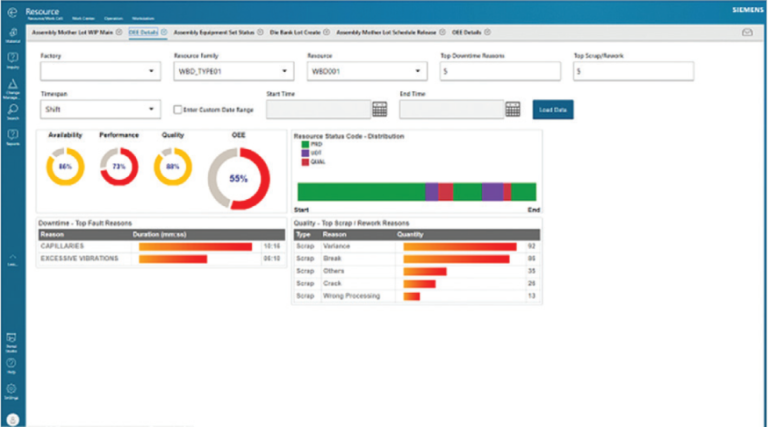Enable the Enter Custom Date Range checkbox
Viewport: 768px width, 427px height.
177,109
